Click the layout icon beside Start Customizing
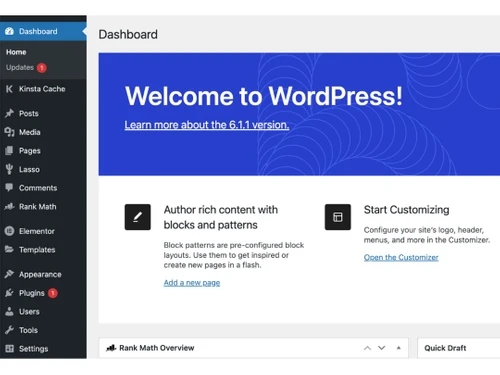The height and width of the screenshot is (375, 500). [x=338, y=217]
